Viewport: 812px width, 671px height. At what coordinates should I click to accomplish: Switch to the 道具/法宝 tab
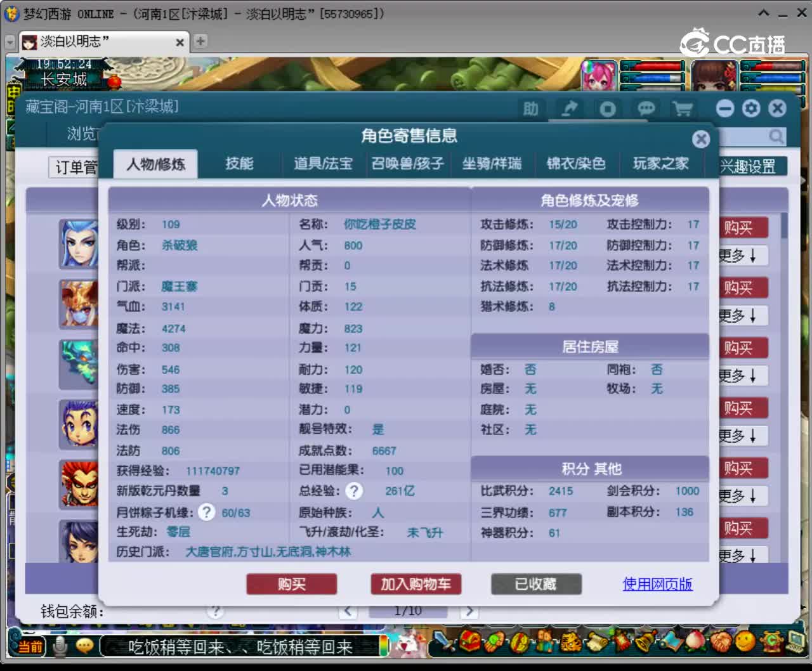click(x=323, y=164)
